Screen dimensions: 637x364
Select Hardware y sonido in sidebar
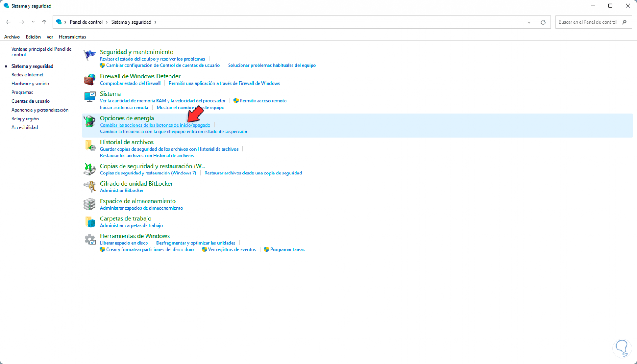point(30,84)
